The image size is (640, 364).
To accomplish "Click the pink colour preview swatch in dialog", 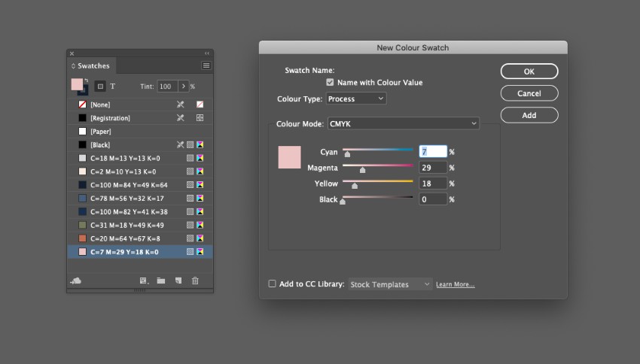I will [x=289, y=157].
